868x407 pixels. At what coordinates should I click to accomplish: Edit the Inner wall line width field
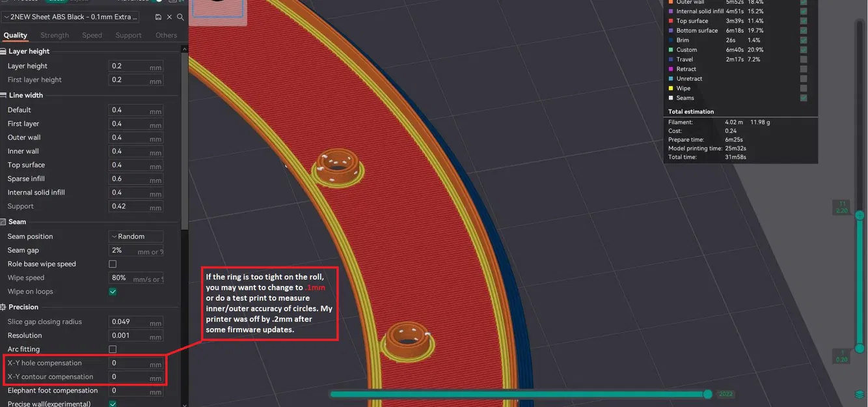(135, 151)
